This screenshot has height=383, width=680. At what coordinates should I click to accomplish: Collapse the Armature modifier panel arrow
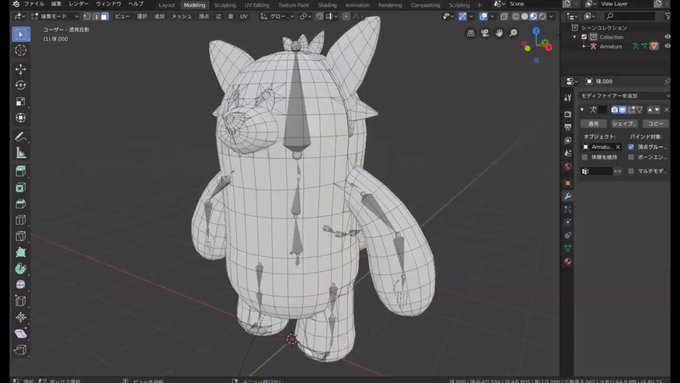tap(582, 110)
